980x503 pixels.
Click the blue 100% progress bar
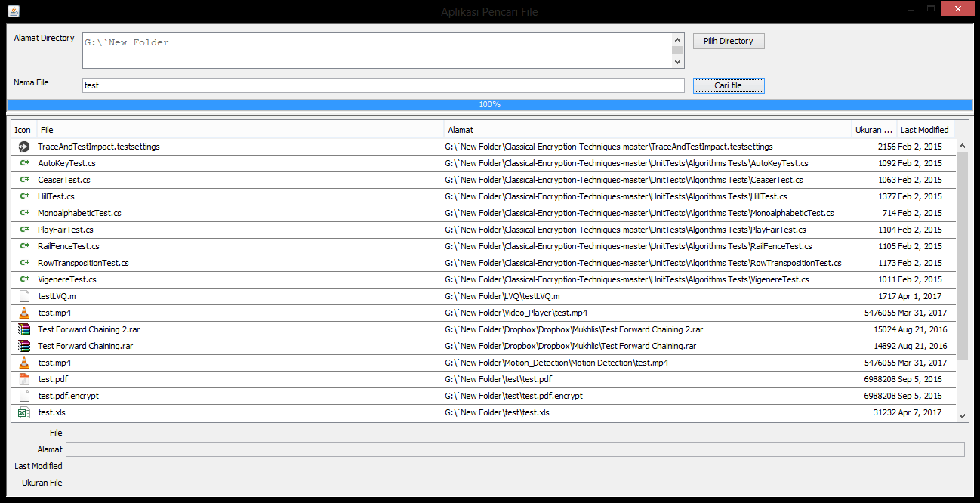point(489,104)
